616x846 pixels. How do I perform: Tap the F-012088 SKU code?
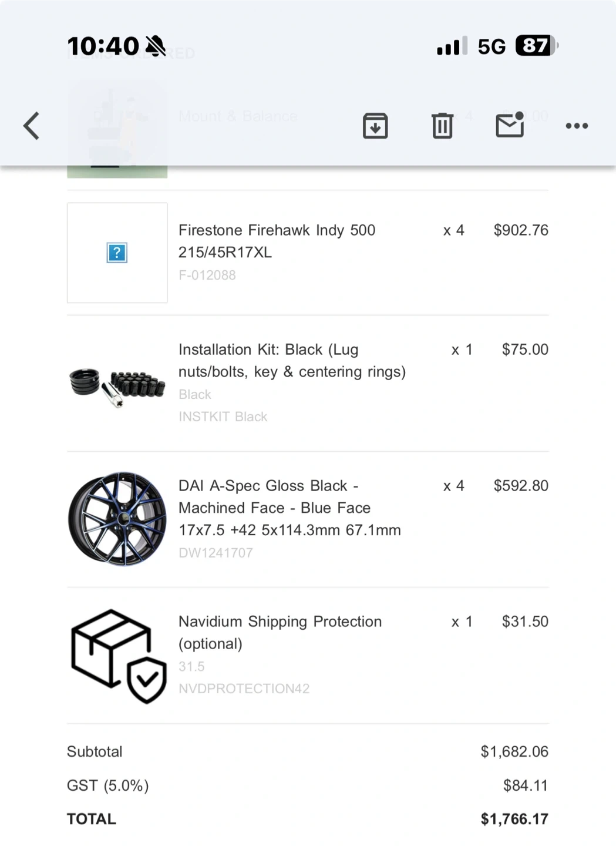click(207, 275)
